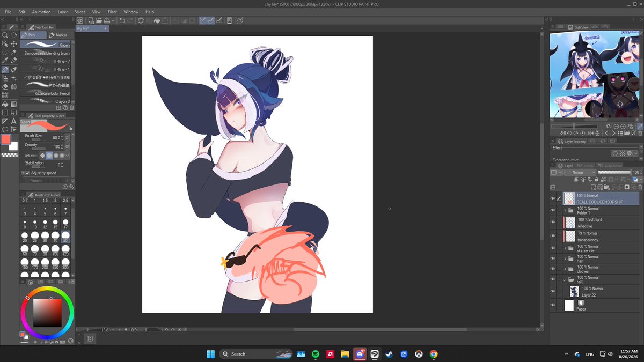
Task: Open Spotify from the taskbar
Action: coord(316,354)
